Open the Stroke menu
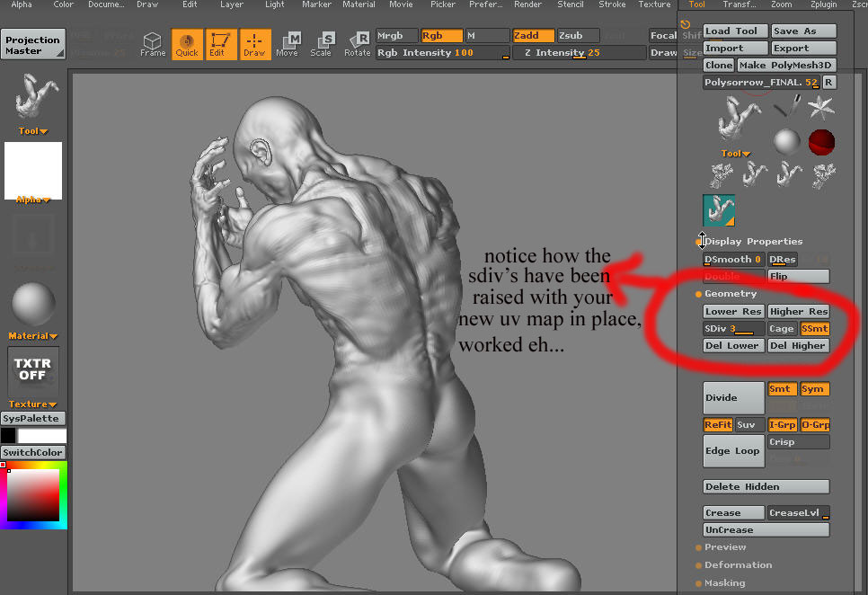Image resolution: width=868 pixels, height=595 pixels. click(x=612, y=4)
